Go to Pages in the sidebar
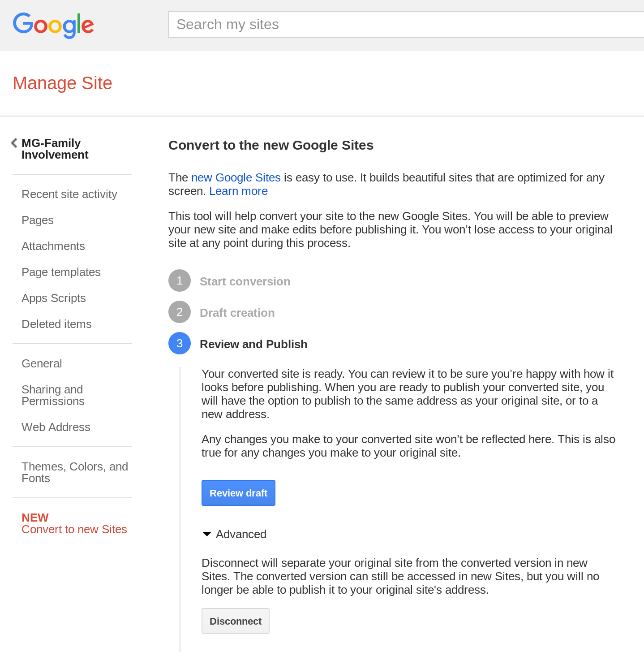The height and width of the screenshot is (656, 644). pyautogui.click(x=38, y=220)
